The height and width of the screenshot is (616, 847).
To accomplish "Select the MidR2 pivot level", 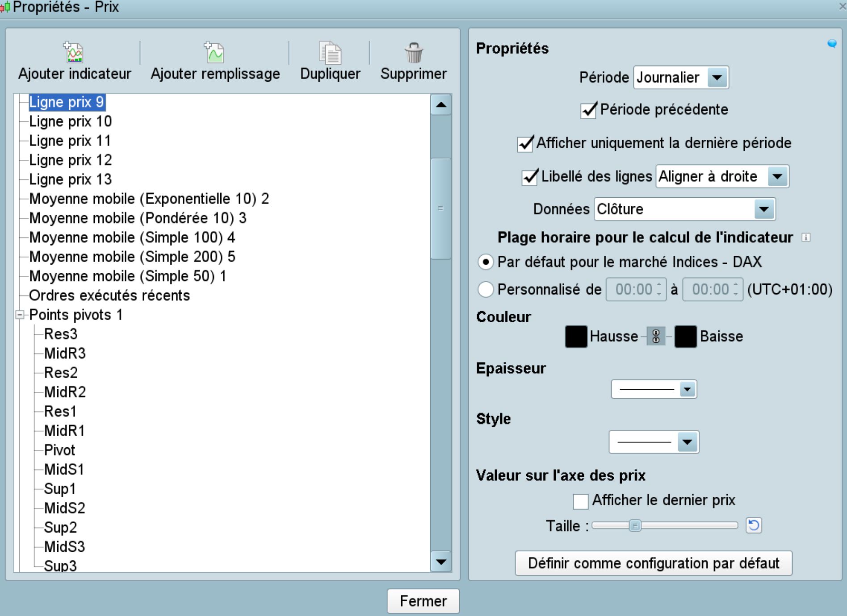I will 65,392.
